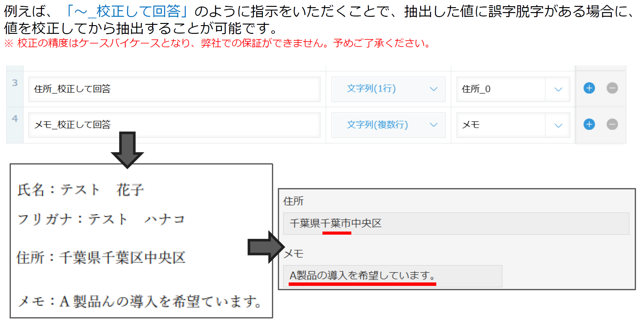The image size is (644, 329).
Task: Click the blue 「～_校正して回答」 text
Action: [x=127, y=12]
